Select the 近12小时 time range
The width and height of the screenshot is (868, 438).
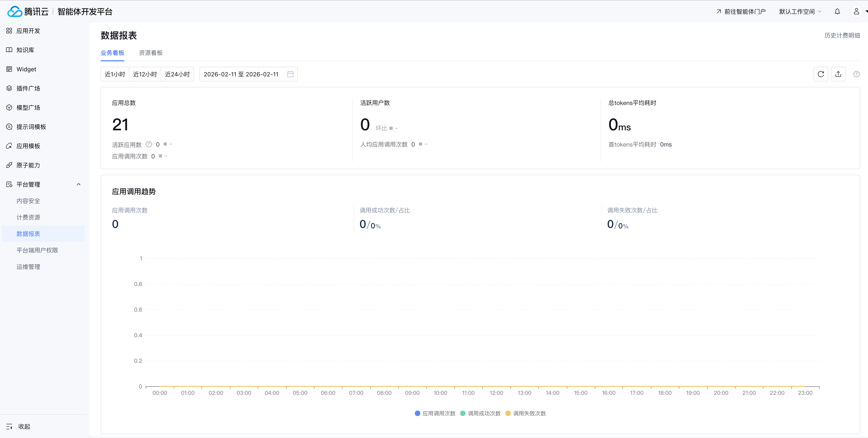tap(145, 74)
